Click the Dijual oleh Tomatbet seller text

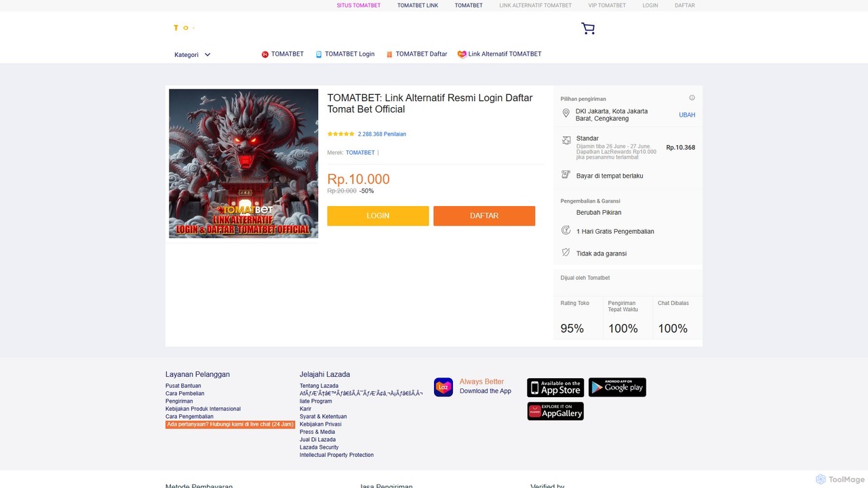(x=585, y=278)
